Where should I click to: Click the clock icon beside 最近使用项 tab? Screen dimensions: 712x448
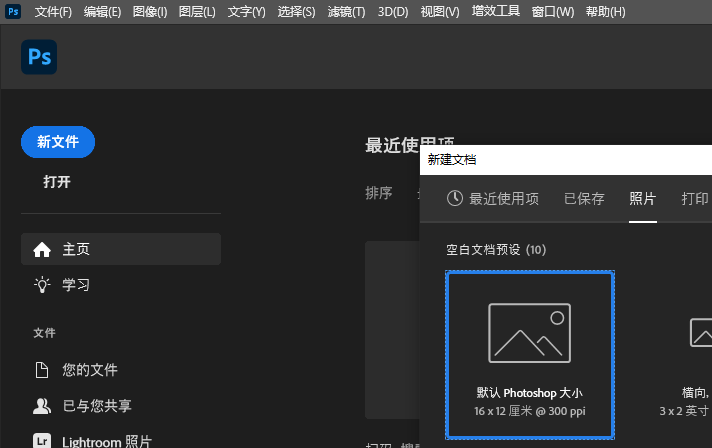(455, 198)
